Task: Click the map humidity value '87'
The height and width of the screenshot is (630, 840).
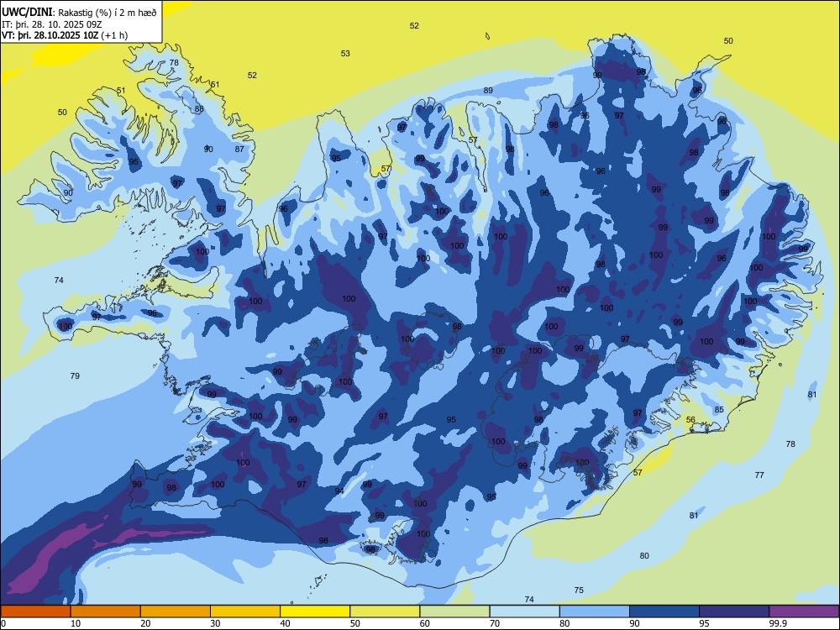Action: 239,149
